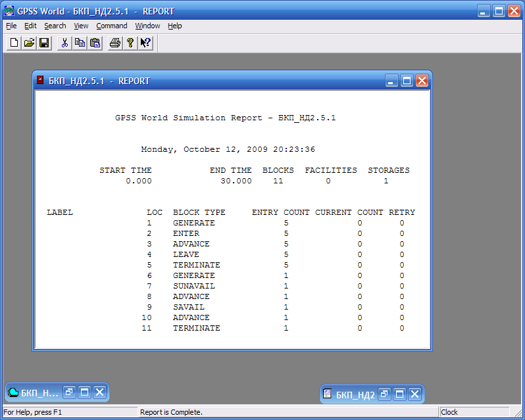525x420 pixels.
Task: Click the main window resize grip
Action: (518, 413)
